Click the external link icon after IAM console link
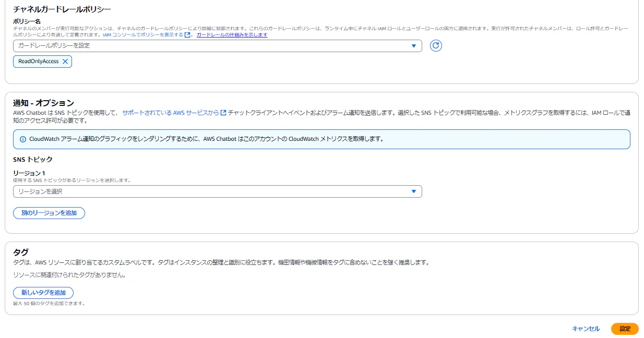 click(x=187, y=35)
